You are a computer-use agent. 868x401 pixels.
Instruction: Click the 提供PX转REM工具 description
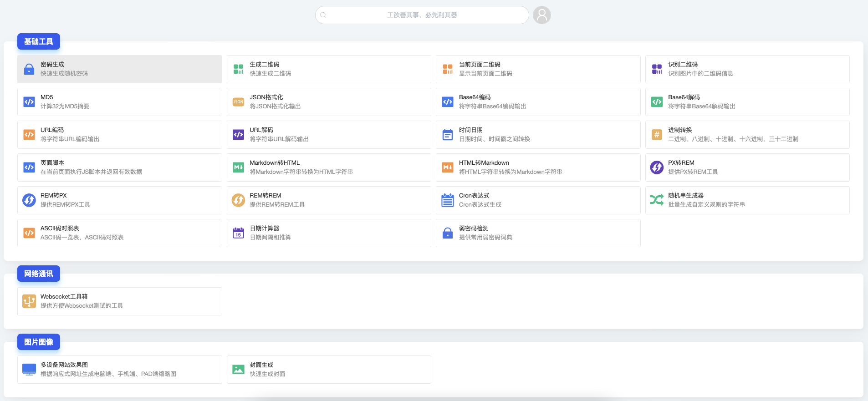[693, 172]
